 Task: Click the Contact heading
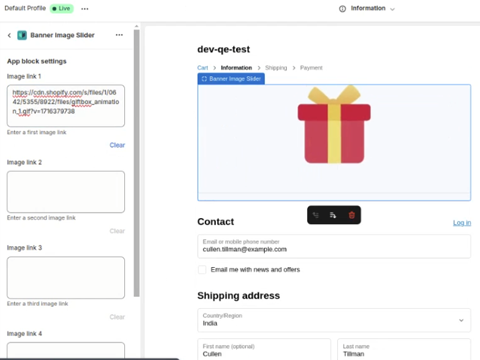pos(215,222)
